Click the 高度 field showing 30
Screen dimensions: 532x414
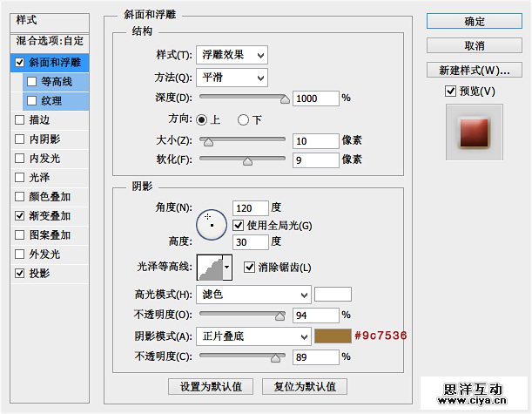(x=251, y=242)
